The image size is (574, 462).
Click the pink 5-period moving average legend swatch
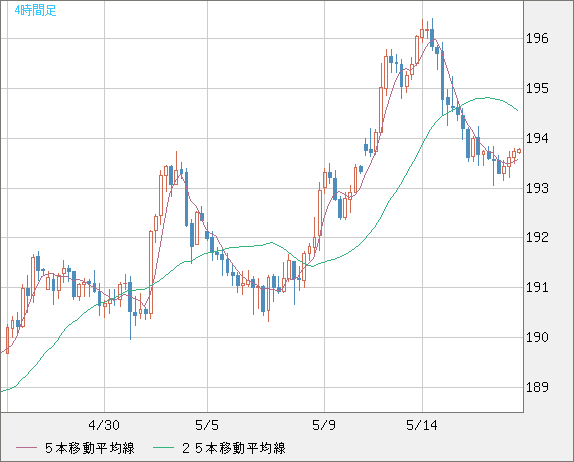click(x=26, y=448)
